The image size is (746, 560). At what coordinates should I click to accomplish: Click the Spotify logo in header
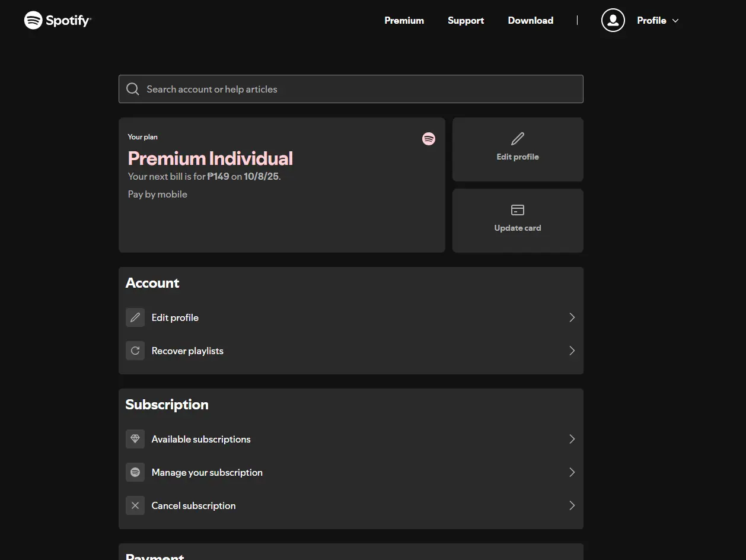58,20
